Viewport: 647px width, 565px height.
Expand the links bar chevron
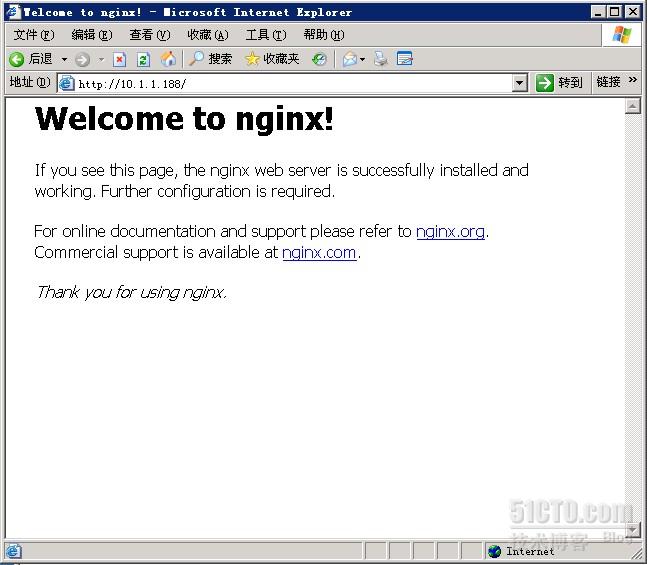pyautogui.click(x=633, y=80)
